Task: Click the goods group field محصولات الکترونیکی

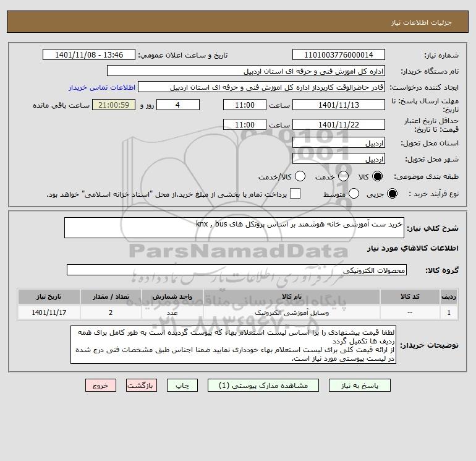Action: (x=237, y=270)
